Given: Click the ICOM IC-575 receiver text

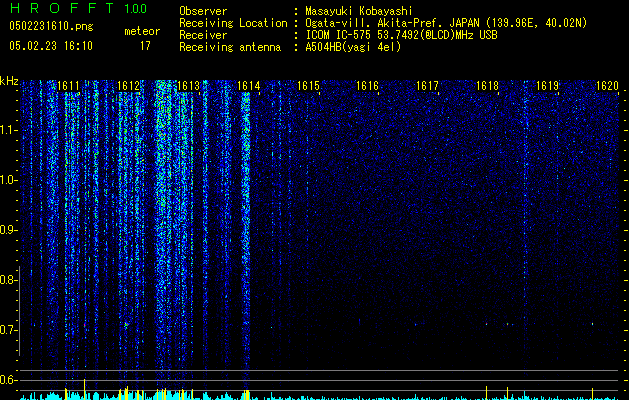Looking at the screenshot, I should [401, 35].
